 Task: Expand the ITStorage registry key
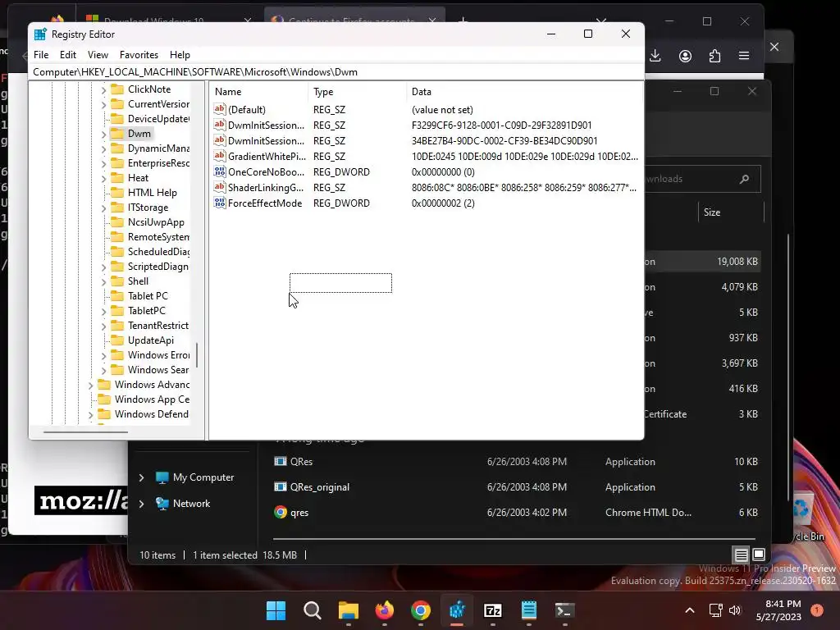[x=103, y=208]
